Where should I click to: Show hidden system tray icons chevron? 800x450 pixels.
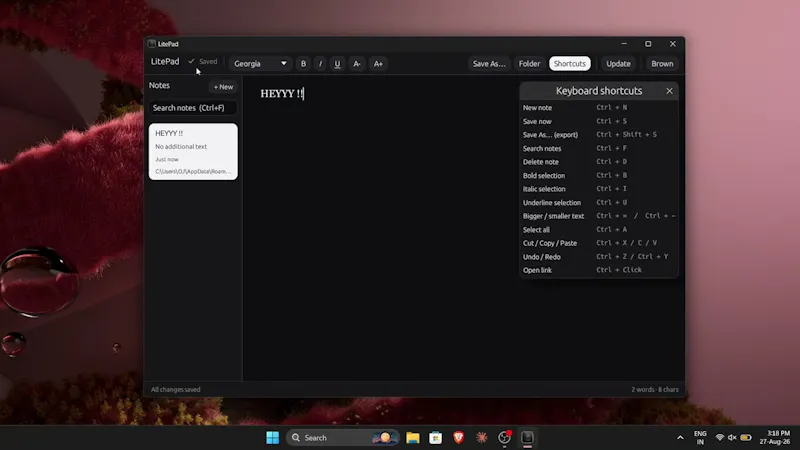[680, 438]
